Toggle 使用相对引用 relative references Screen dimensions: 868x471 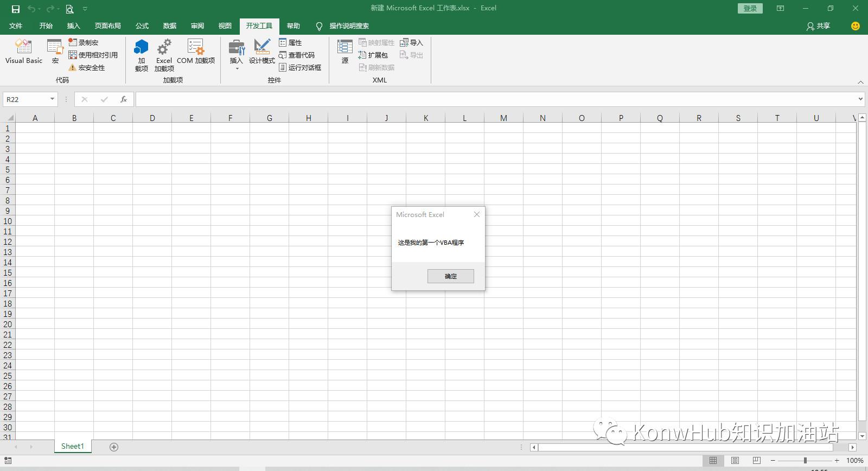point(93,55)
